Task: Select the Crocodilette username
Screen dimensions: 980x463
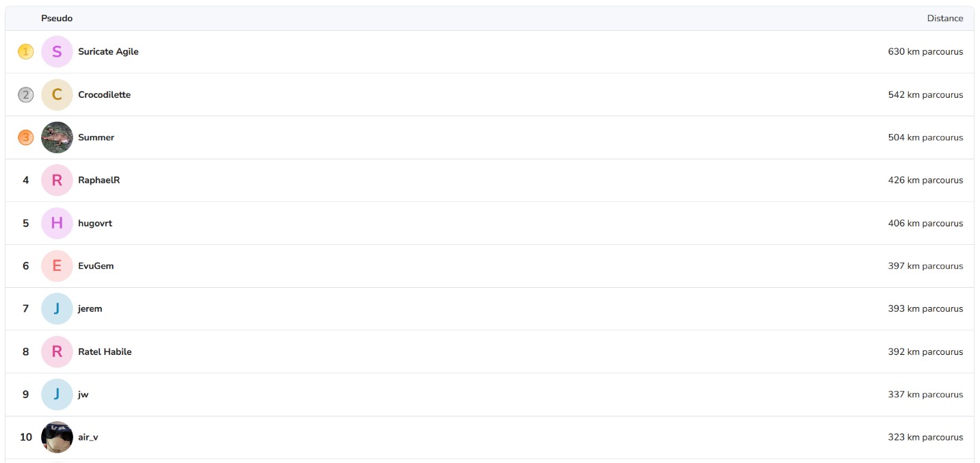Action: pyautogui.click(x=104, y=94)
